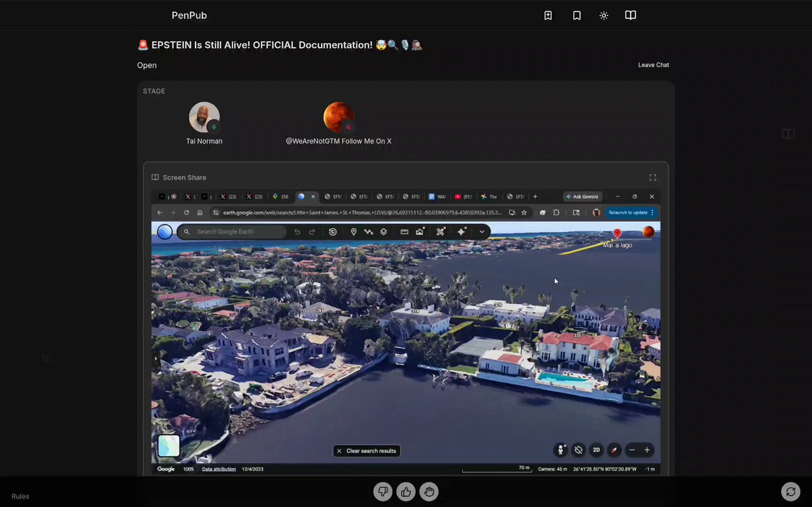Viewport: 812px width, 507px height.
Task: Click the add-bookmark icon with plus
Action: [548, 16]
